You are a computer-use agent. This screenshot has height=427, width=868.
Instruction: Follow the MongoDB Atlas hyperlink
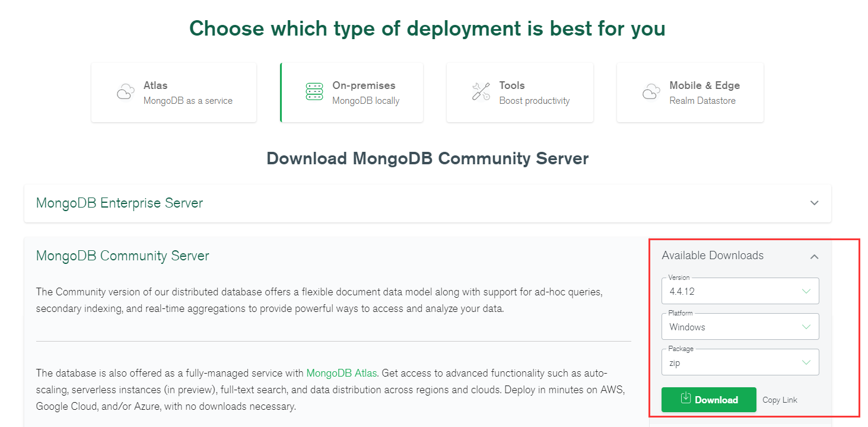coord(342,373)
